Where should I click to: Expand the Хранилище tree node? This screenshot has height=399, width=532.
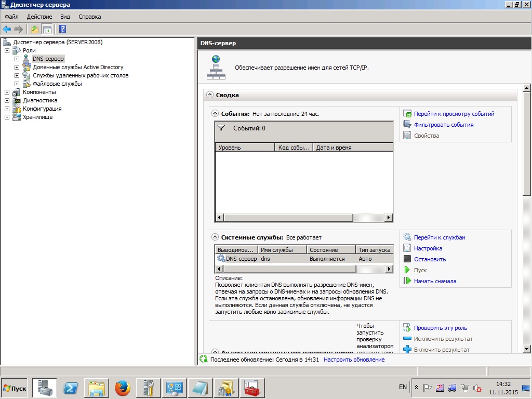pyautogui.click(x=7, y=117)
